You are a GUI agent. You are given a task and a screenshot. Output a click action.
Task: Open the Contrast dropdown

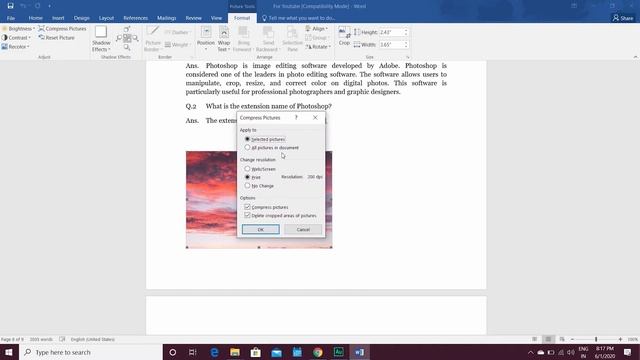[x=16, y=38]
